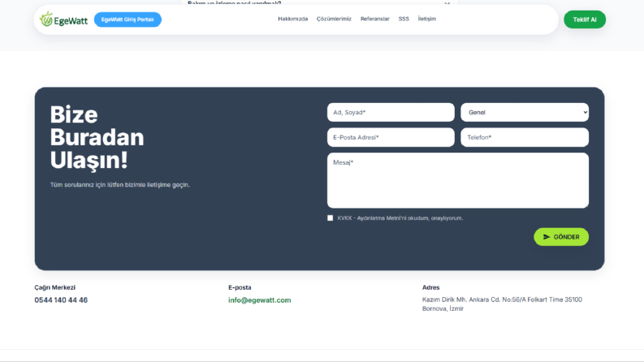Click the Tüm sorularınız için subtitle text
644x362 pixels.
(x=120, y=185)
